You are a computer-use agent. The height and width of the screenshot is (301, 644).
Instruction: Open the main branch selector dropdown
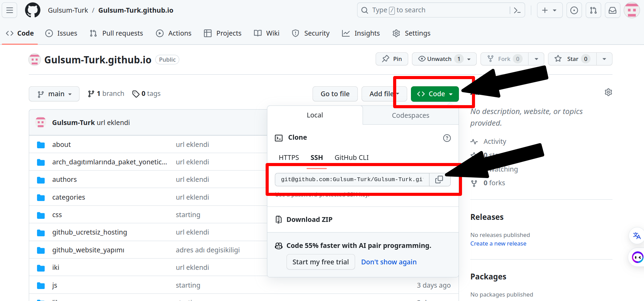pyautogui.click(x=54, y=94)
